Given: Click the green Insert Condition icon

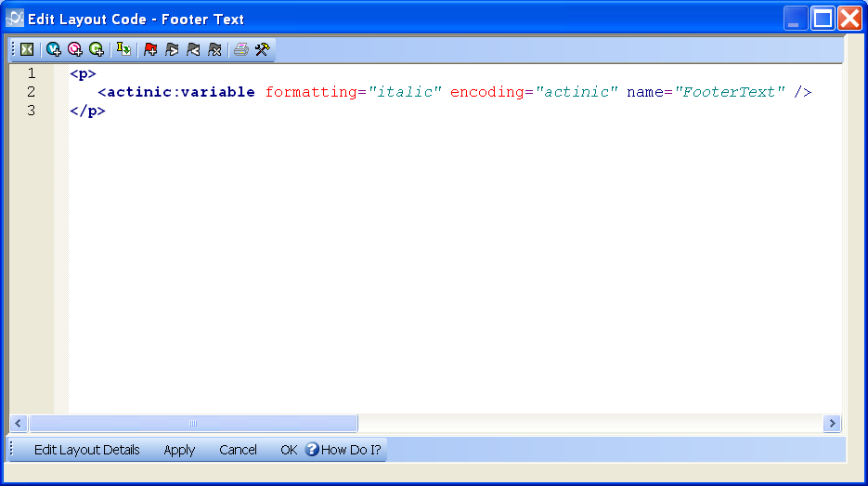Looking at the screenshot, I should pos(97,50).
